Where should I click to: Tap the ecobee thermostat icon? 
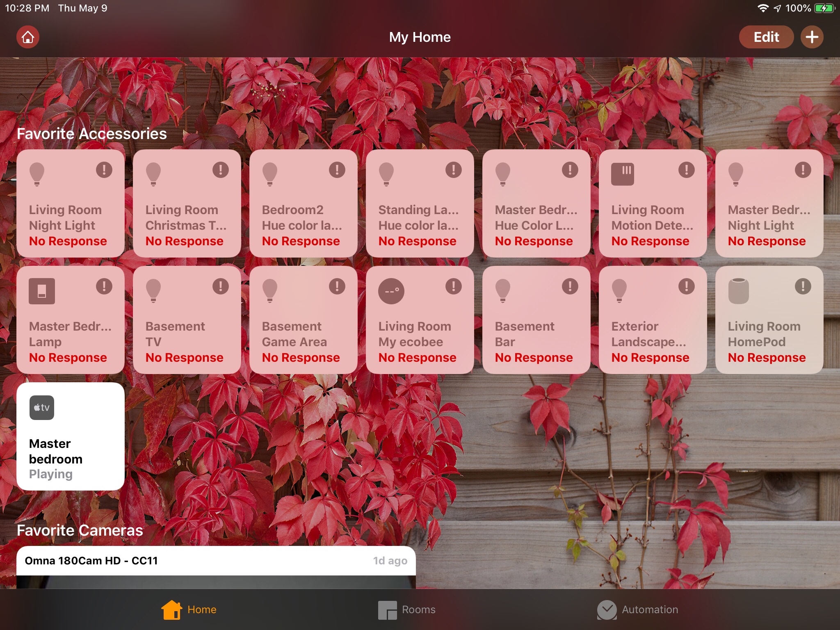coord(391,291)
